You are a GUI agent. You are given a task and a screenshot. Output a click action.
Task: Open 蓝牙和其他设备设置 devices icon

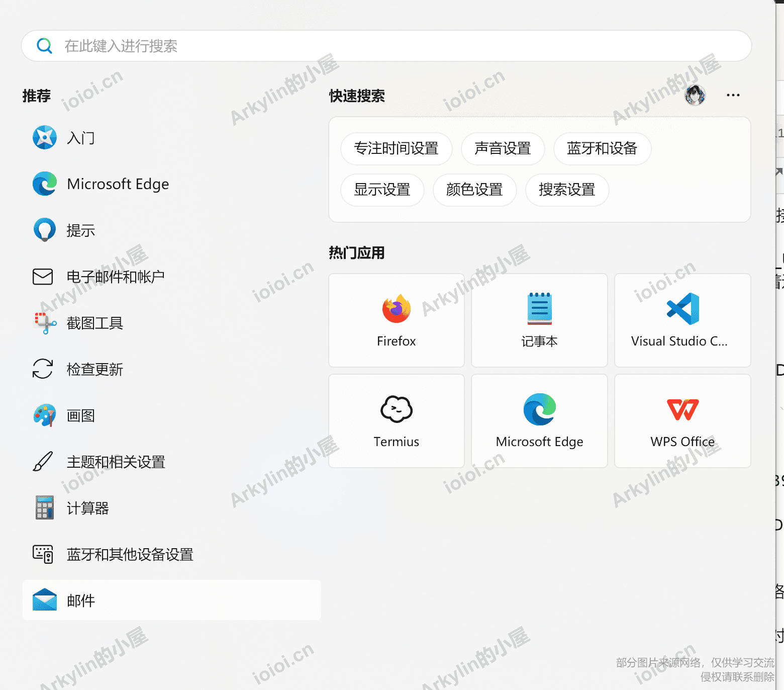click(x=43, y=554)
